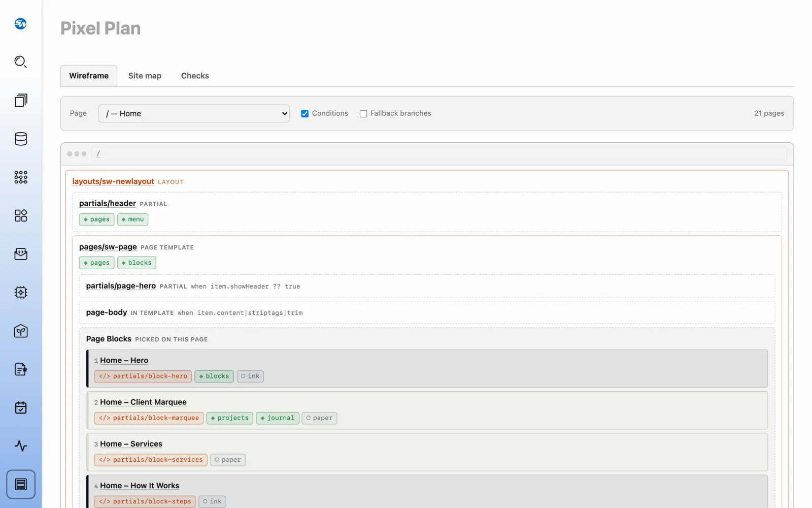
Task: Open the nine-dot grid icon in sidebar
Action: click(21, 177)
